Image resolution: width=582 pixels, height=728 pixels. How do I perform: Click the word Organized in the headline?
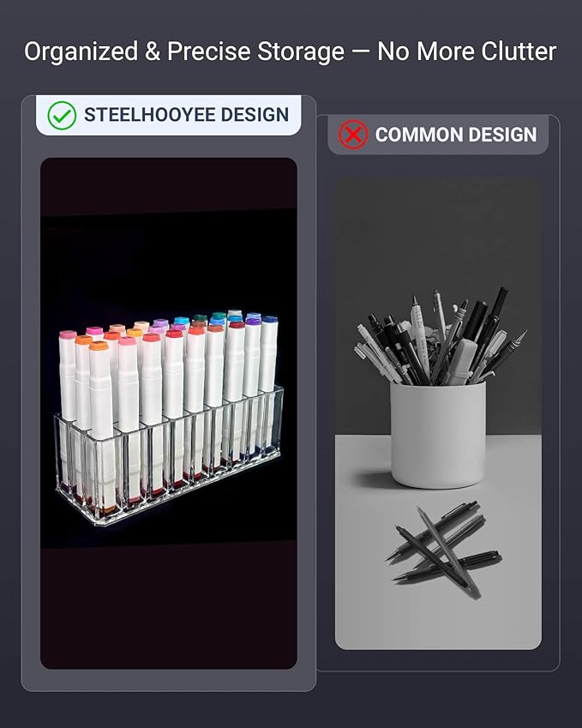coord(81,52)
